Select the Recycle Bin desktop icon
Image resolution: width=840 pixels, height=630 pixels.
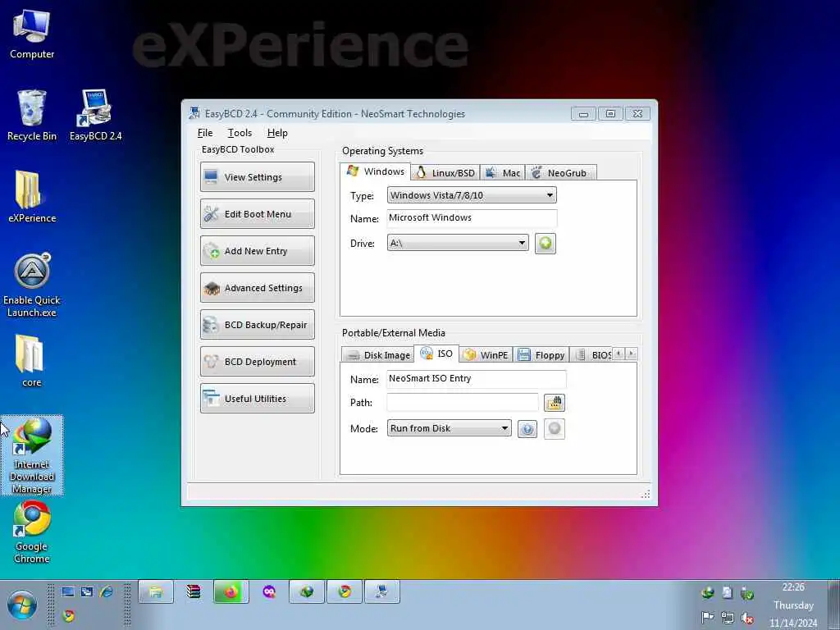click(x=32, y=116)
